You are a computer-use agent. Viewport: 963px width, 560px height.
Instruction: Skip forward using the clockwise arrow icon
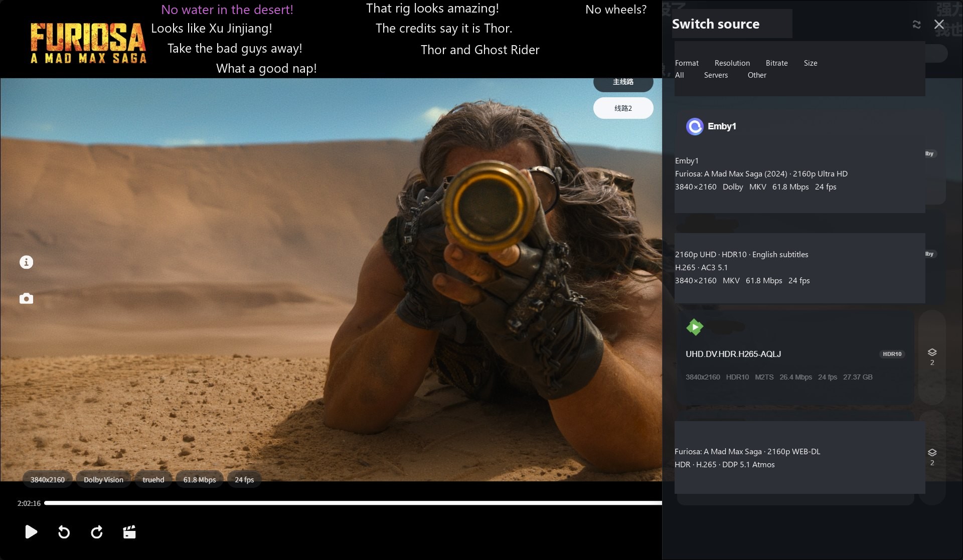97,532
